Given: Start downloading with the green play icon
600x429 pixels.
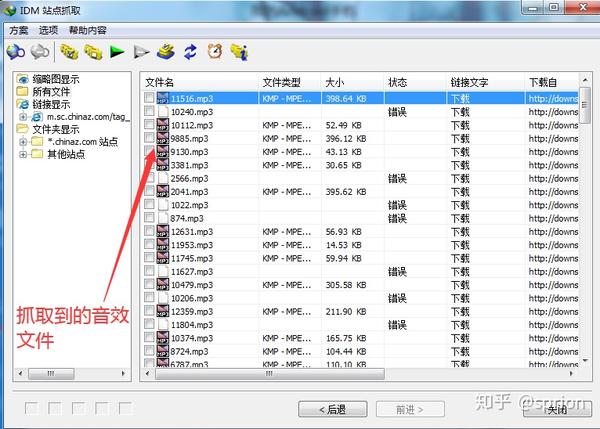Looking at the screenshot, I should coord(117,52).
